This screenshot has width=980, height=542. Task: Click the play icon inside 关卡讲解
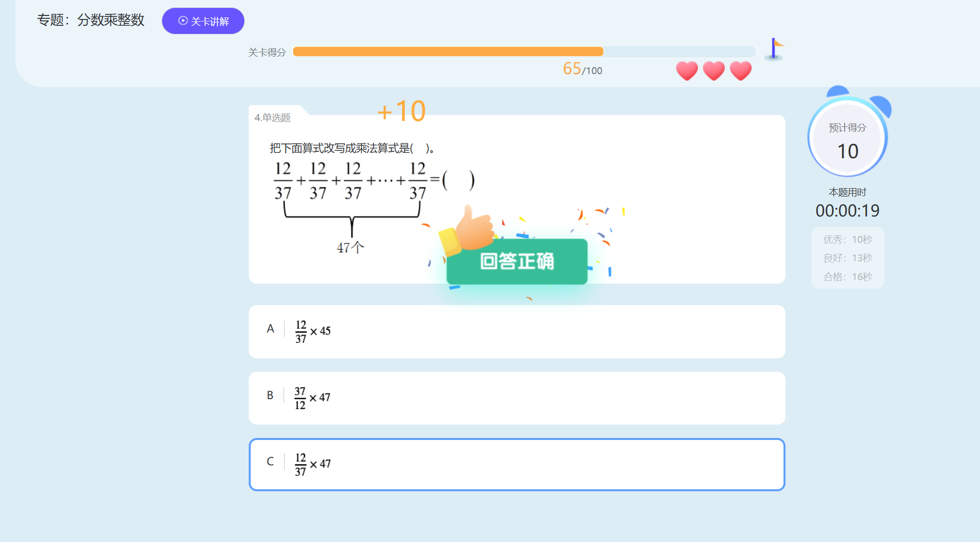coord(183,21)
